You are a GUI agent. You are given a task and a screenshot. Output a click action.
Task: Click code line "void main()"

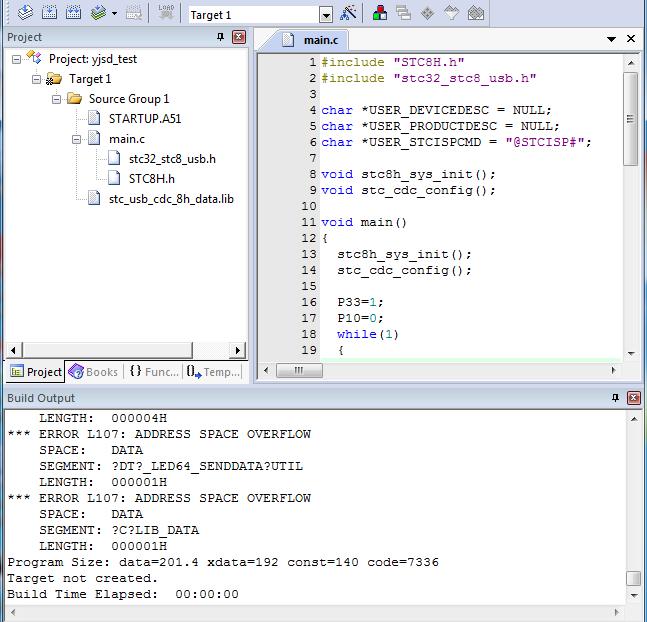coord(364,222)
